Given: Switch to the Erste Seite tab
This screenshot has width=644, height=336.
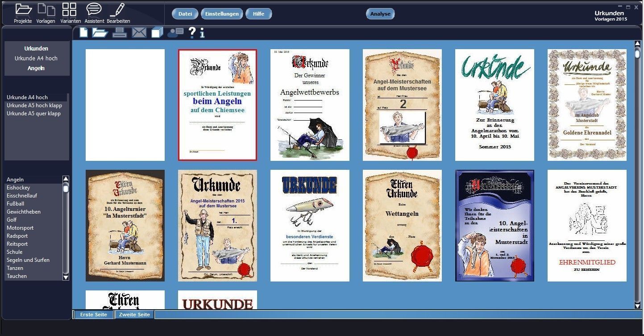Looking at the screenshot, I should click(x=94, y=315).
